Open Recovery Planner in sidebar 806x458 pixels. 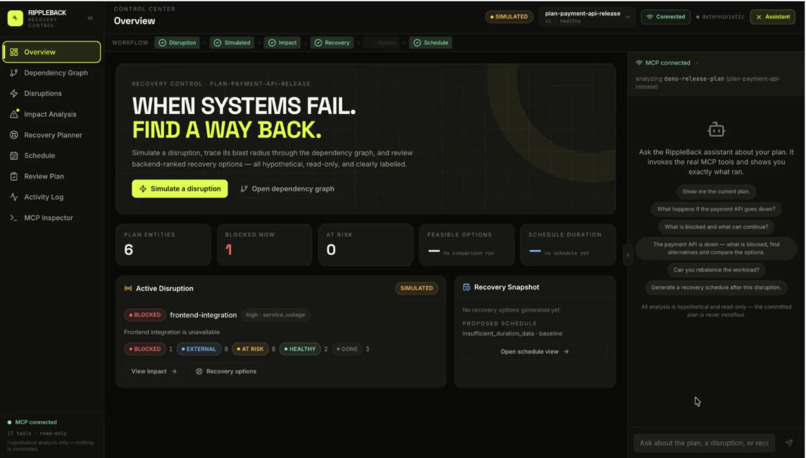point(51,135)
